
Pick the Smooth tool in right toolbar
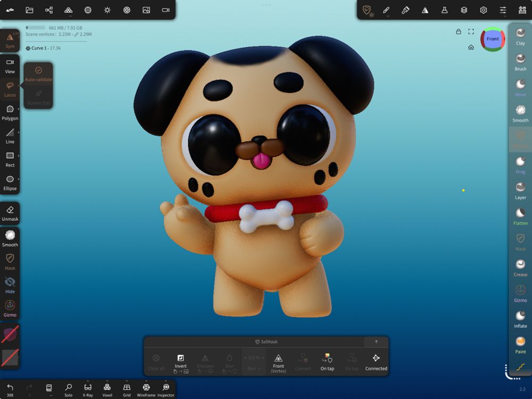520,114
